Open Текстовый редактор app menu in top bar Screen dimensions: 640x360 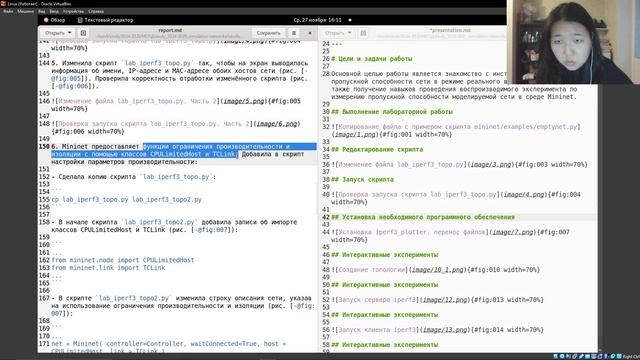[x=105, y=20]
